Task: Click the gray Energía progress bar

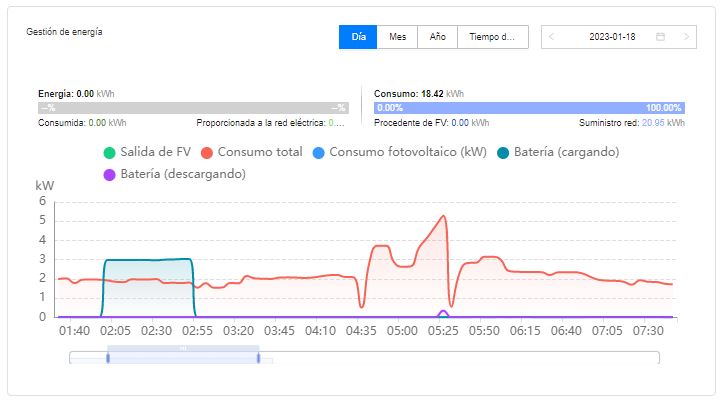Action: pyautogui.click(x=193, y=108)
